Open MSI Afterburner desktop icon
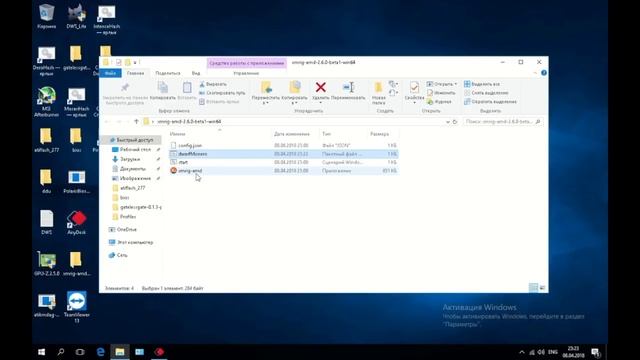This screenshot has width=640, height=360. click(x=47, y=102)
